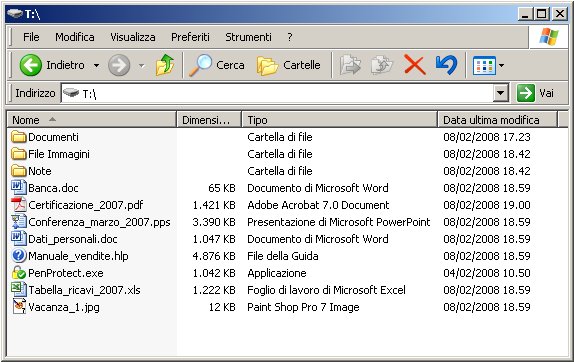Open the Visualizza menu
The height and width of the screenshot is (362, 574).
coord(133,37)
